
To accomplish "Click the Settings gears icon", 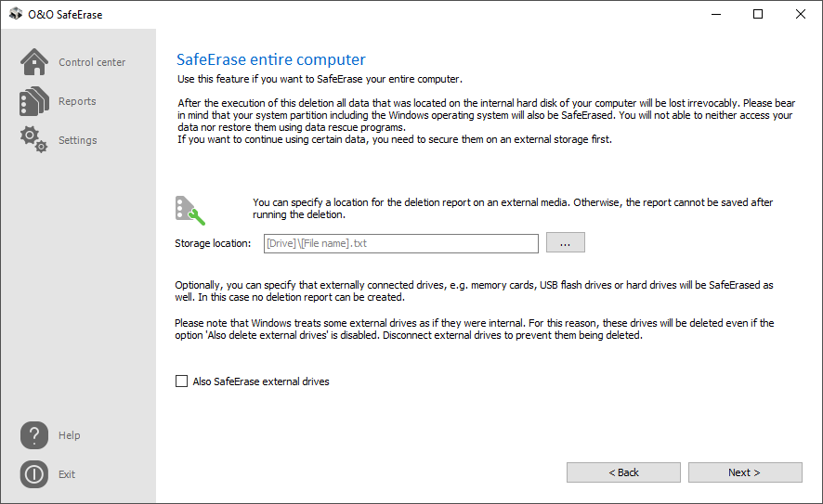I will point(34,139).
